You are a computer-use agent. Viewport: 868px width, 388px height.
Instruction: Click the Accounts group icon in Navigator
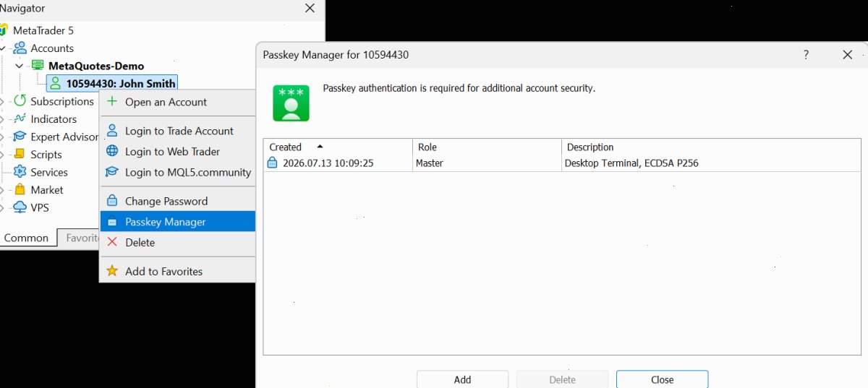20,48
